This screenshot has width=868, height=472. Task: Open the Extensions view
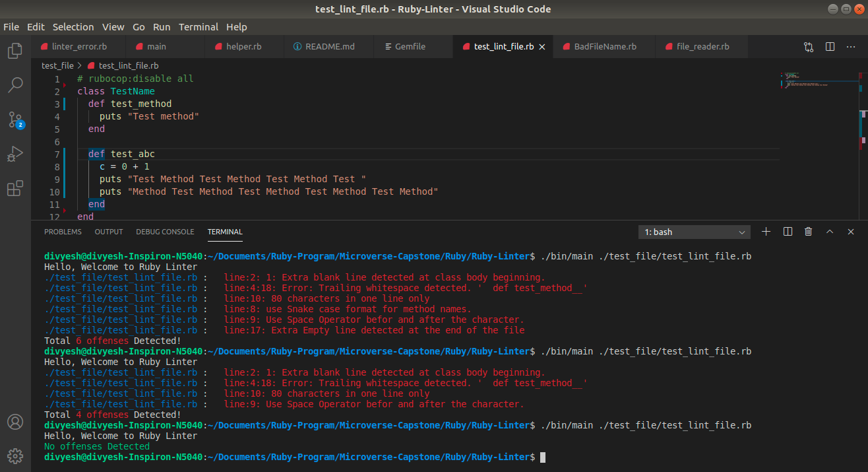pyautogui.click(x=15, y=189)
